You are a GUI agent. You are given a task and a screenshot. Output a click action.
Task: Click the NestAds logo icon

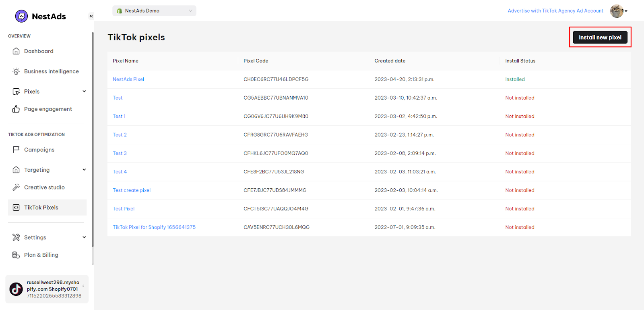pyautogui.click(x=21, y=16)
